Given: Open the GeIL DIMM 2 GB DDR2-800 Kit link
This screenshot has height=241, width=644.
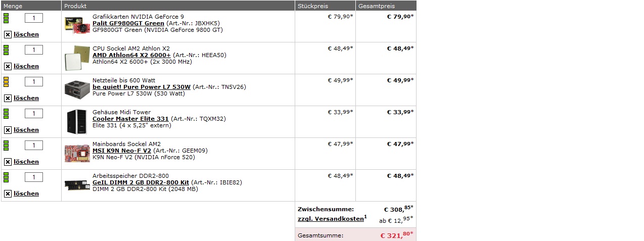Looking at the screenshot, I should (141, 182).
